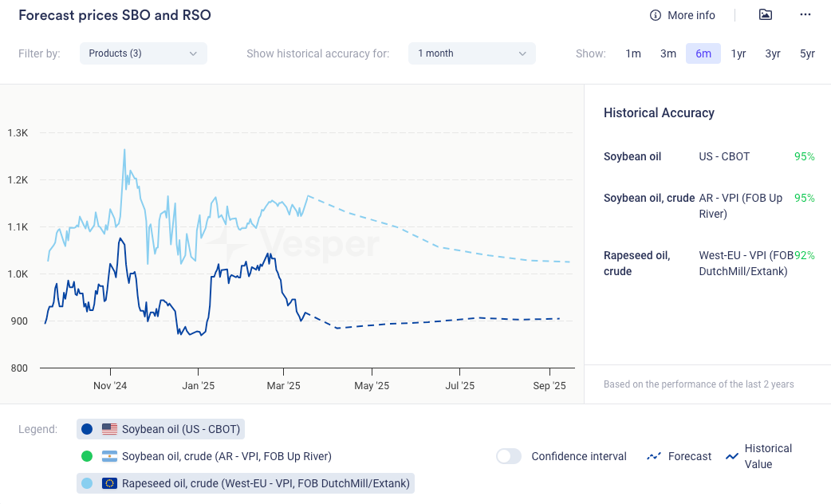This screenshot has height=504, width=831.
Task: Expand the 1 month historical accuracy dropdown
Action: coord(472,53)
